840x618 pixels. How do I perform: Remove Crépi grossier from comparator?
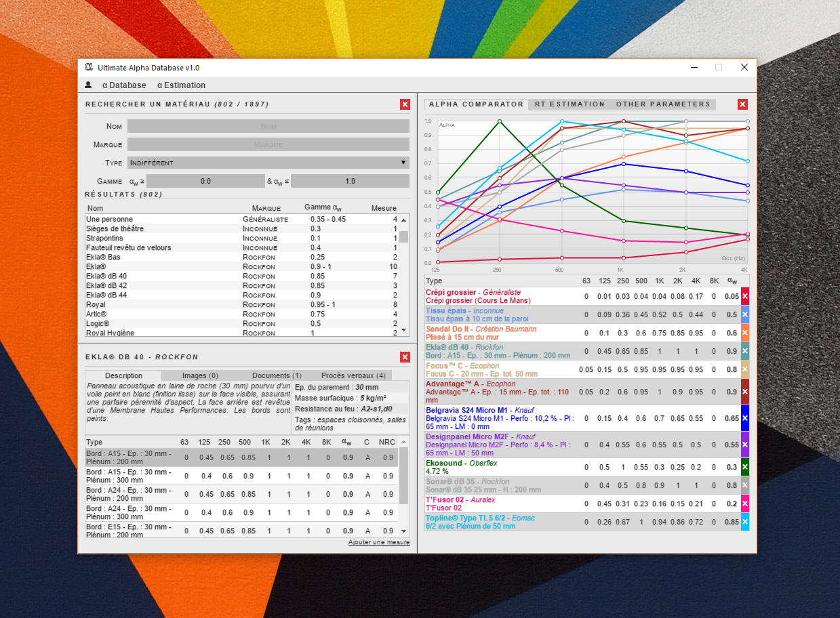coord(745,296)
